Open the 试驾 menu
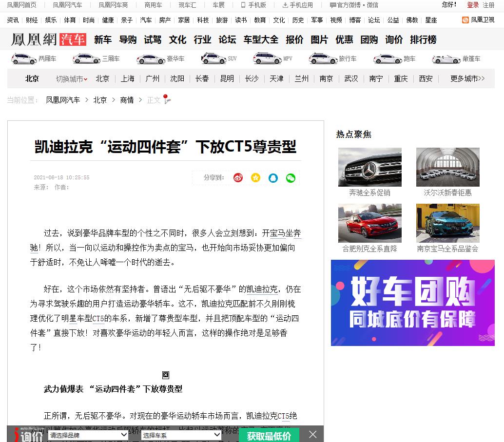The width and height of the screenshot is (504, 442). 153,39
